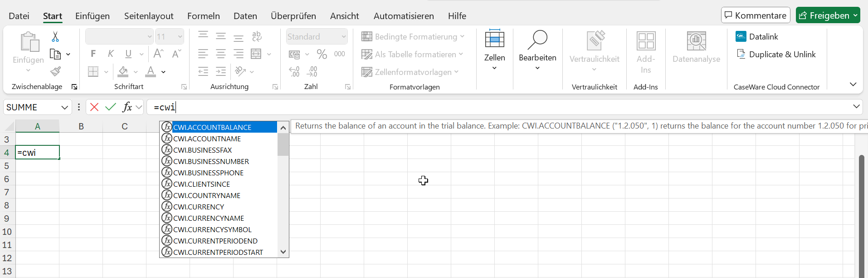This screenshot has height=278, width=868.
Task: Open Schriftart dialog launcher
Action: (x=184, y=87)
